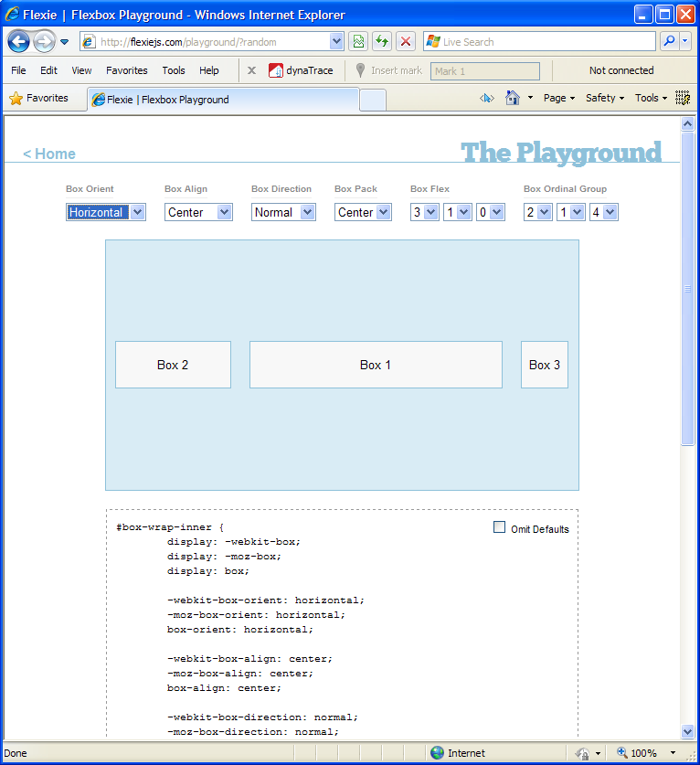Viewport: 700px width, 765px height.
Task: Click inside the Live Search box
Action: point(539,42)
